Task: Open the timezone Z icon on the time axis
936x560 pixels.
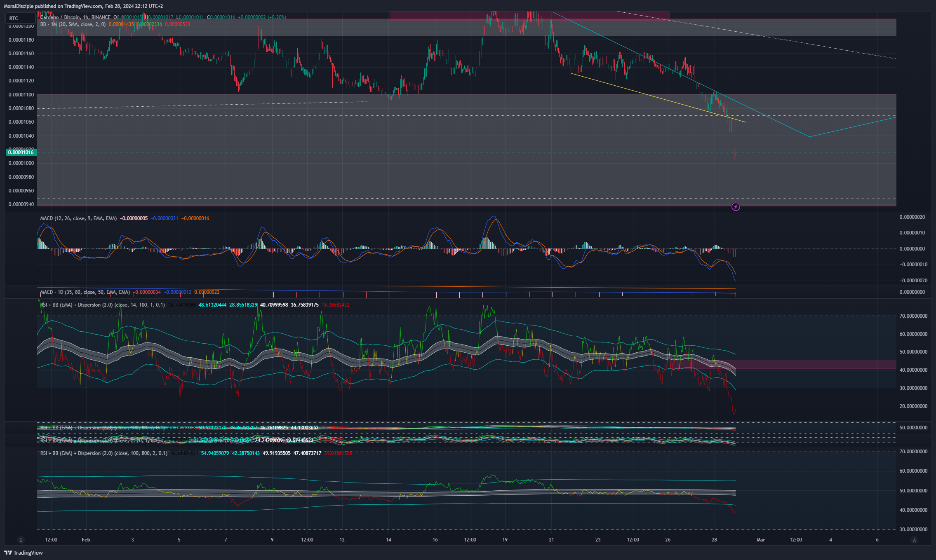Action: pyautogui.click(x=21, y=540)
